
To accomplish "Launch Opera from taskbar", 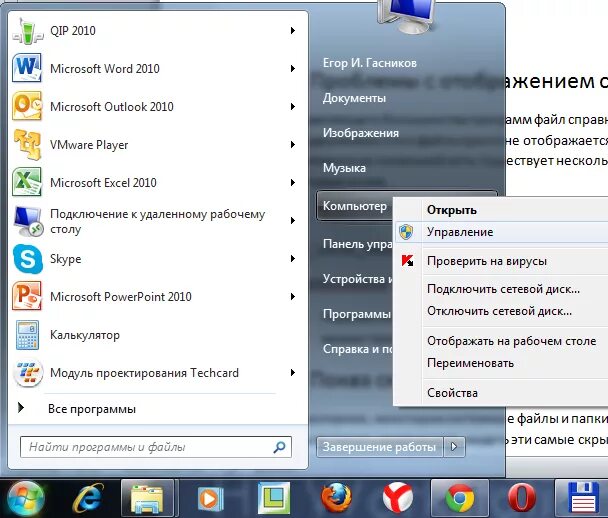I will [x=522, y=498].
